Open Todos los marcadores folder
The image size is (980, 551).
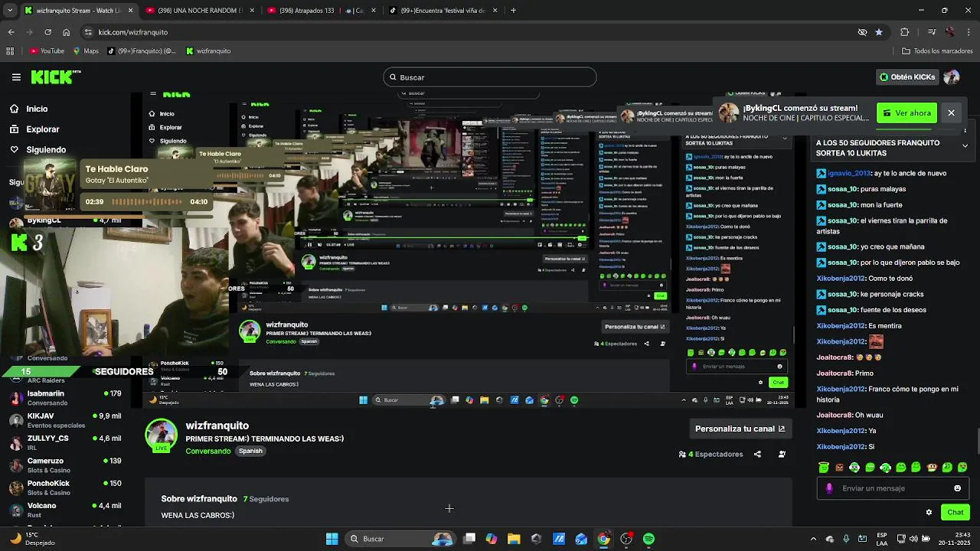point(937,51)
